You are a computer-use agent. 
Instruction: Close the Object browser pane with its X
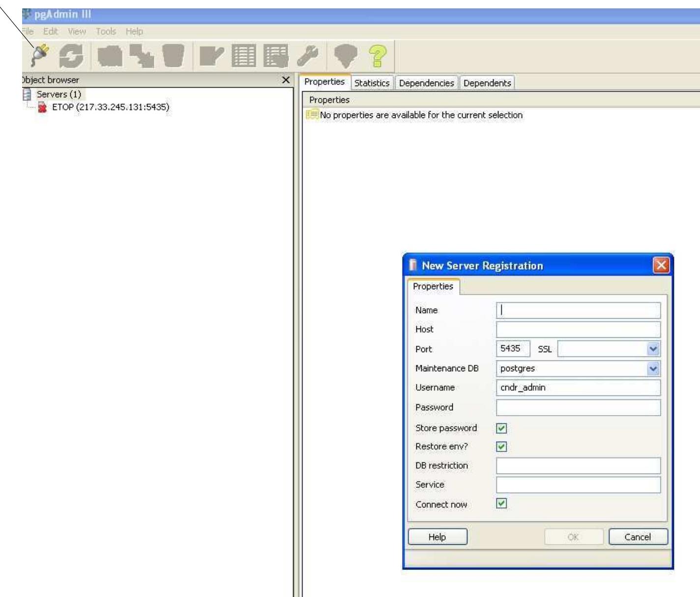point(285,80)
